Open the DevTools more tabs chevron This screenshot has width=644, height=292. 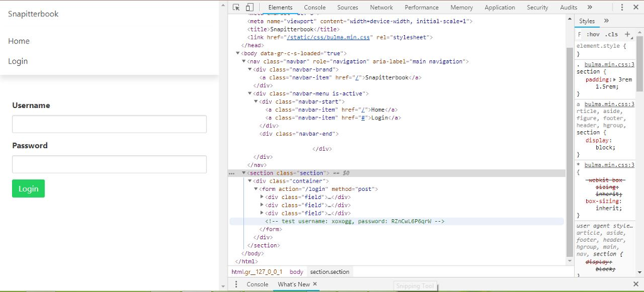[x=590, y=8]
